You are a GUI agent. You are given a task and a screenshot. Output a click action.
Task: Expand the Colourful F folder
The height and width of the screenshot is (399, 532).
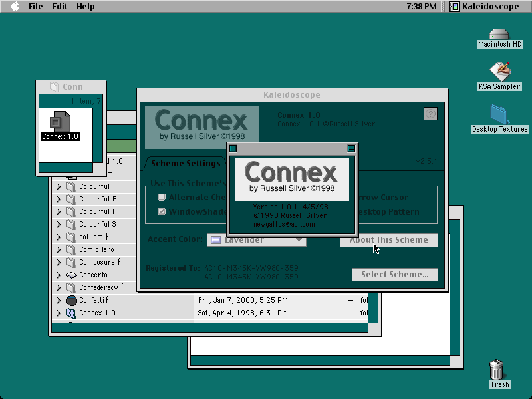(59, 211)
